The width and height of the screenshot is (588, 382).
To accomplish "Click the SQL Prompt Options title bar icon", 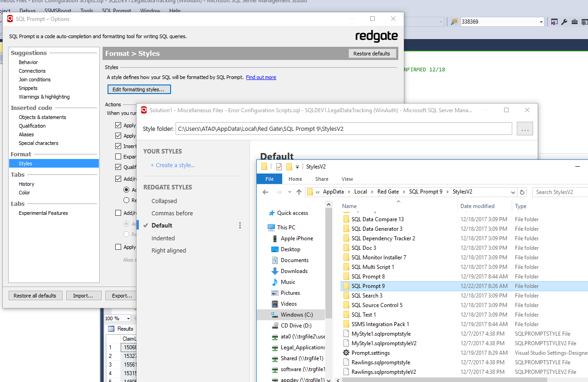I will coord(10,19).
